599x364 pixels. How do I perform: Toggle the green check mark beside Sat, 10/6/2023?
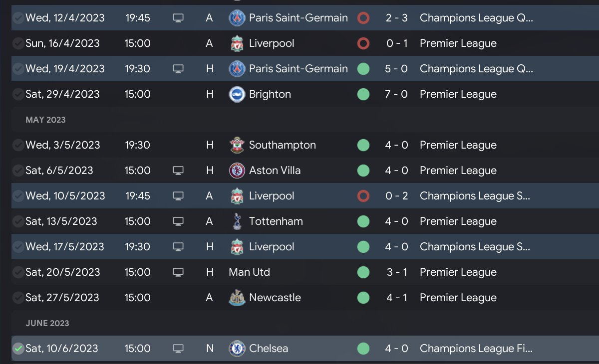[18, 348]
